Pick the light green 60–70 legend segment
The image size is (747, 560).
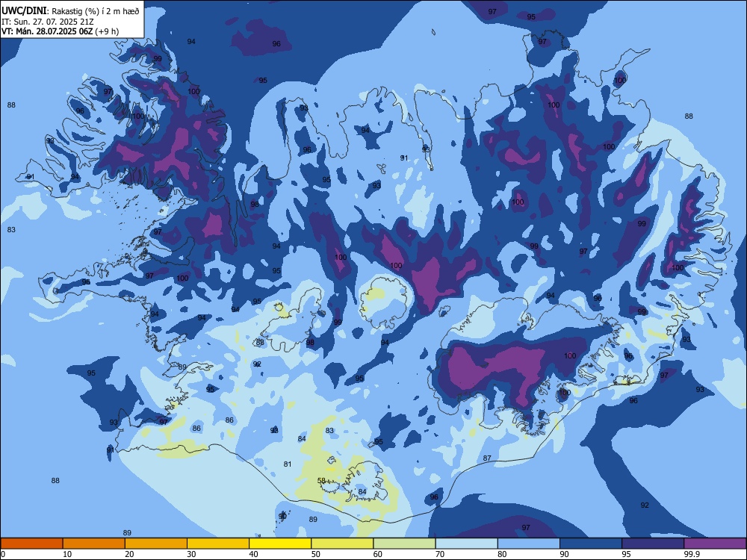coord(404,544)
